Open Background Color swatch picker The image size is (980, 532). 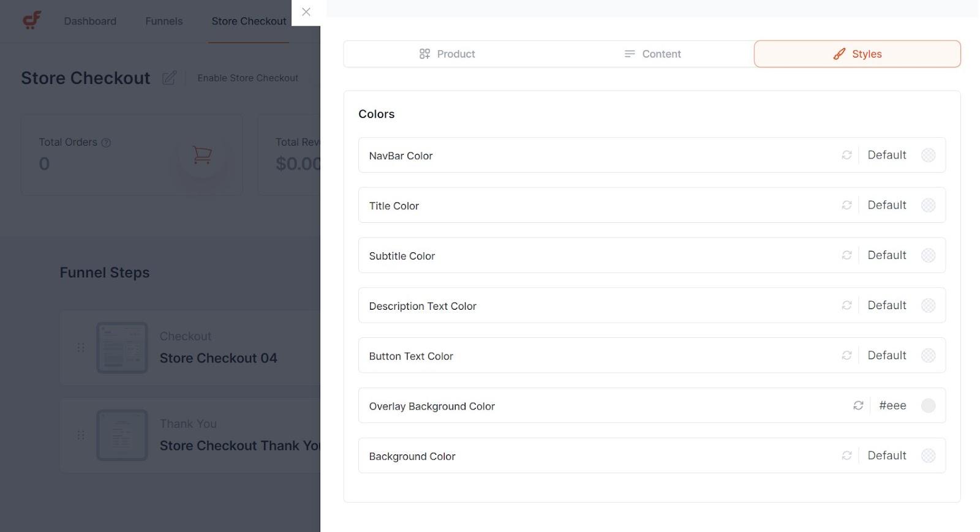click(929, 455)
